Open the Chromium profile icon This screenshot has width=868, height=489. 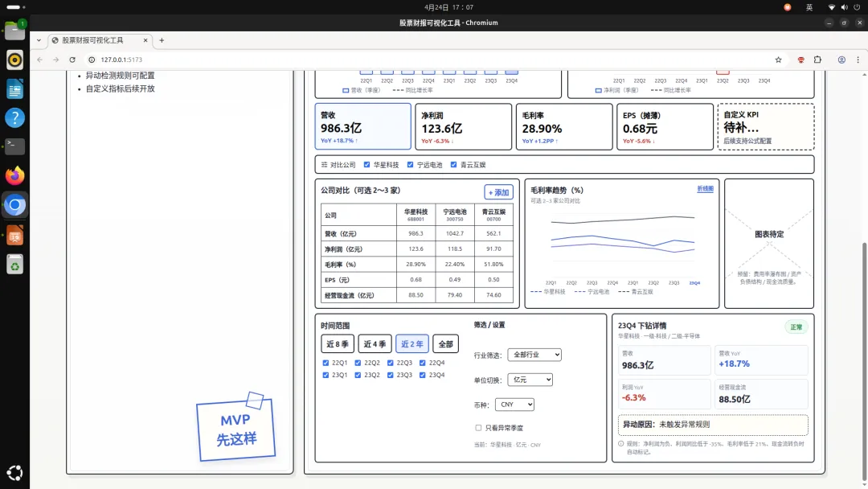(841, 60)
